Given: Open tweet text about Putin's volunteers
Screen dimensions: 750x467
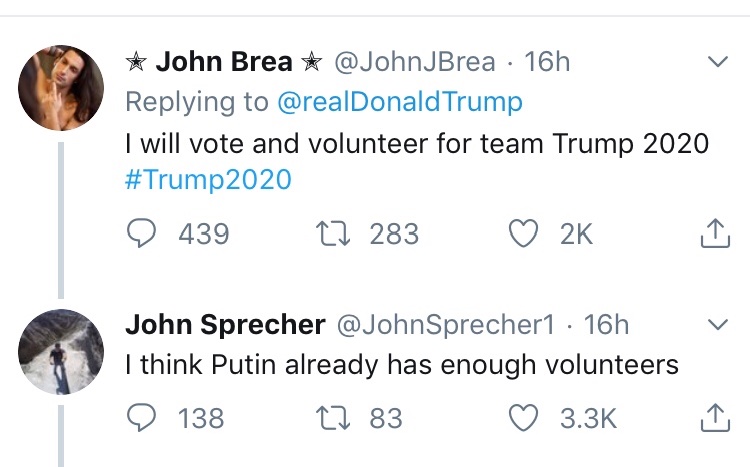Looking at the screenshot, I should 402,365.
